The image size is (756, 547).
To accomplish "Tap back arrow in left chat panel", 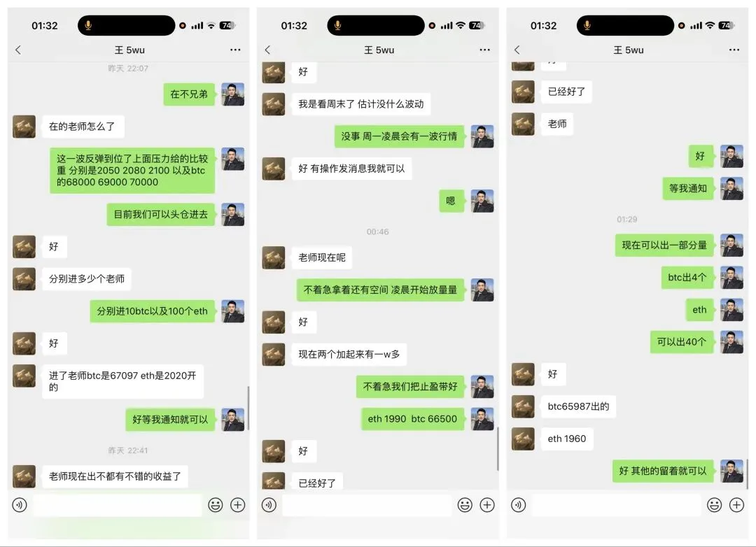I will (18, 50).
